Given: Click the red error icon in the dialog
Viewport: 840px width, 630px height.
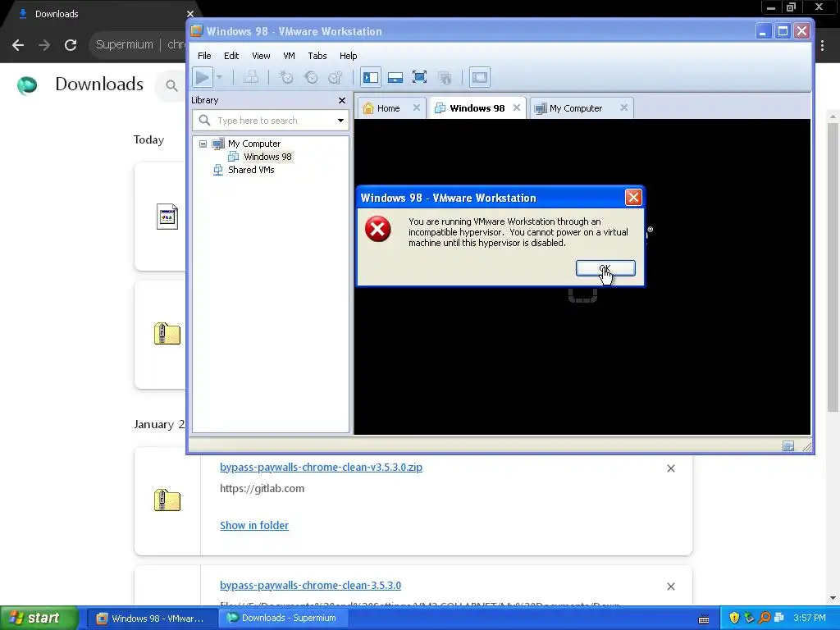Looking at the screenshot, I should [377, 230].
